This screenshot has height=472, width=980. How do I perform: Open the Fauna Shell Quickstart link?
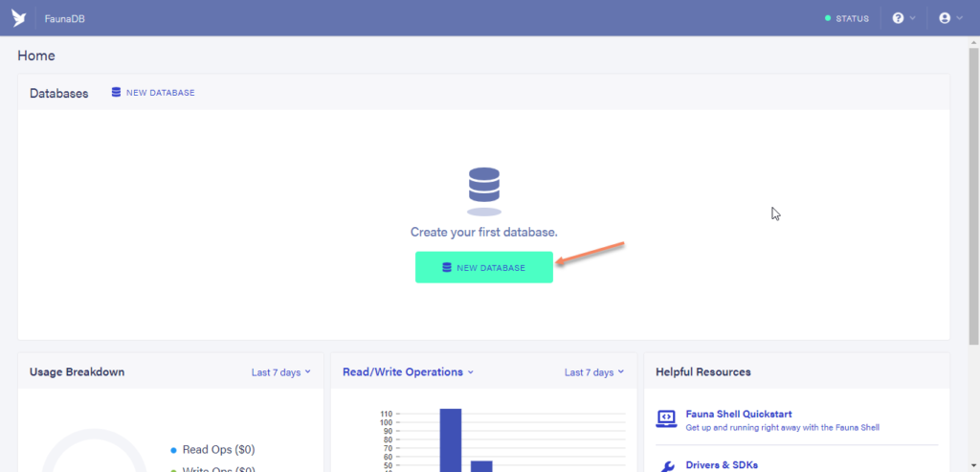click(739, 414)
